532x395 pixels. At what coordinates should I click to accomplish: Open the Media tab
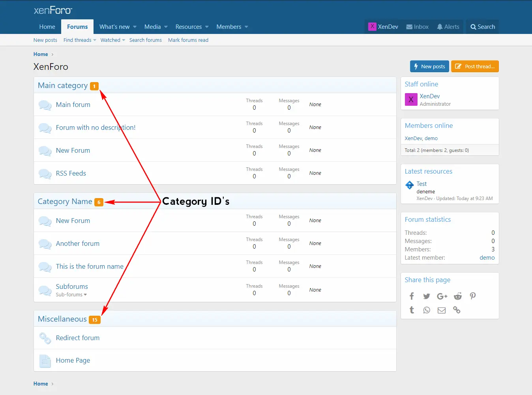(152, 27)
